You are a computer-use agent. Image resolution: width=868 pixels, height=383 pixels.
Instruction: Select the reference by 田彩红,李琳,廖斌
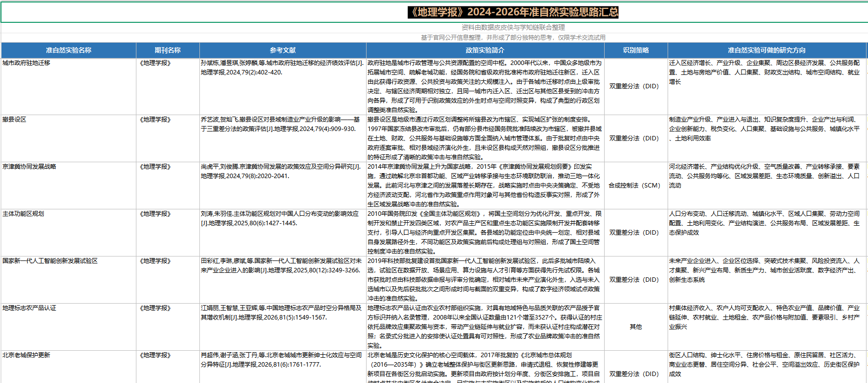tap(283, 280)
